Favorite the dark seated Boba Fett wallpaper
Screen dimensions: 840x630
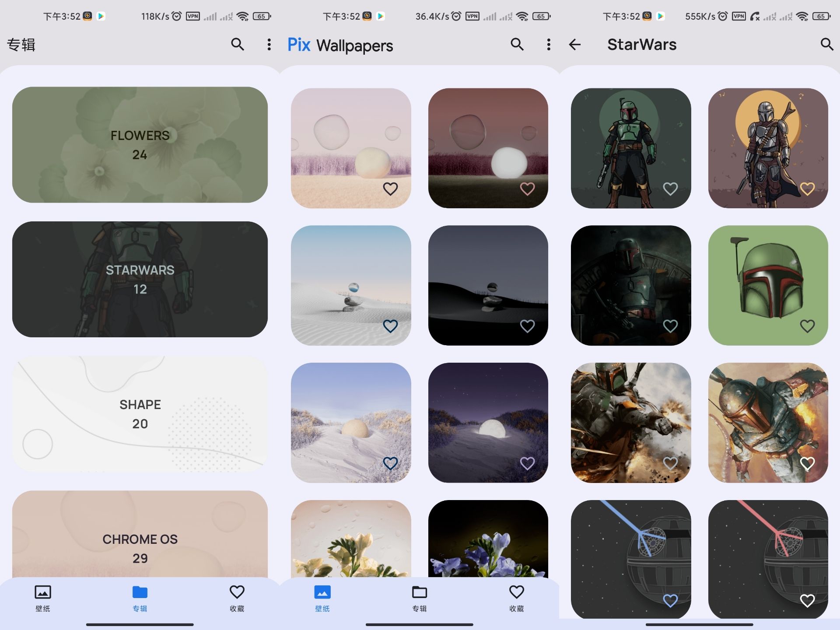click(670, 326)
